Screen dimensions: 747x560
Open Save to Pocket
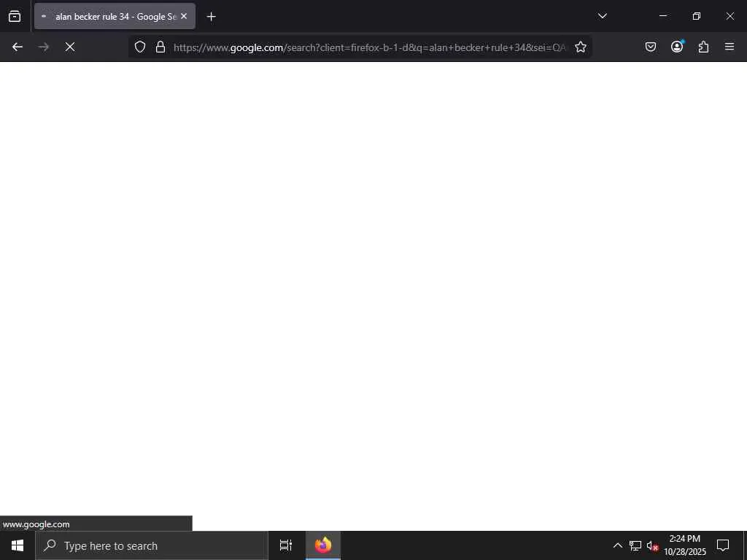point(651,47)
